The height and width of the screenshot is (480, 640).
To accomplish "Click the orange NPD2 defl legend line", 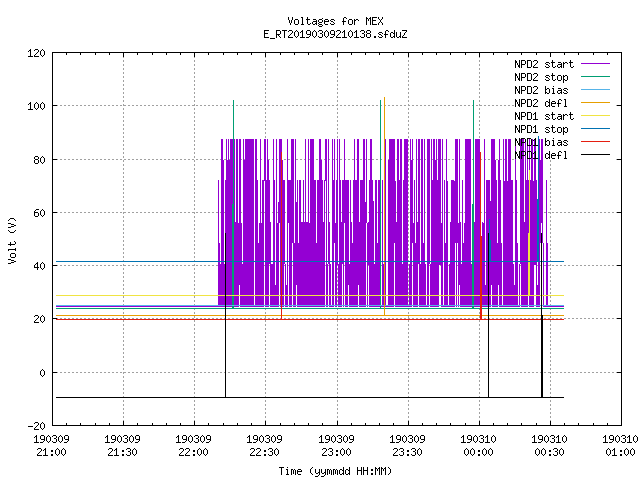I will (595, 102).
